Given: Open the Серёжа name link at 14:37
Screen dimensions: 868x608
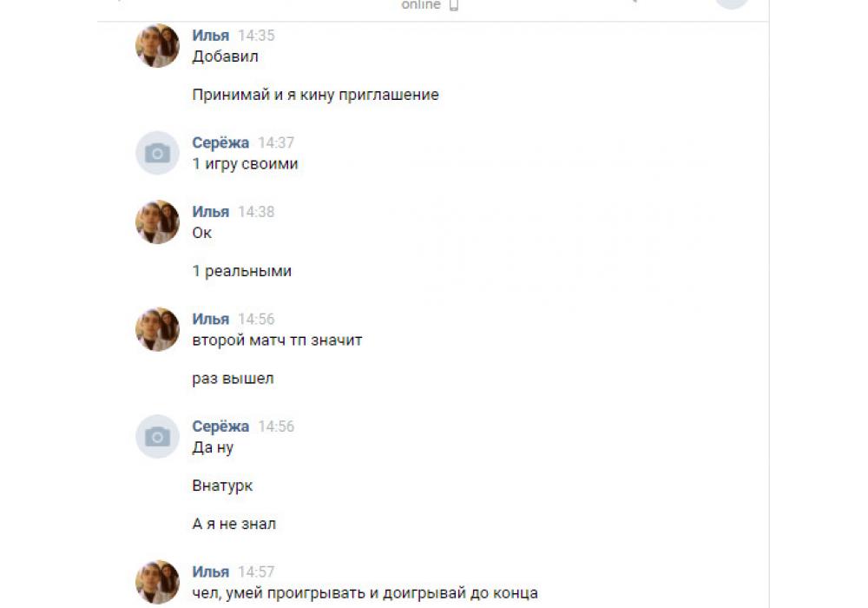Looking at the screenshot, I should point(220,142).
